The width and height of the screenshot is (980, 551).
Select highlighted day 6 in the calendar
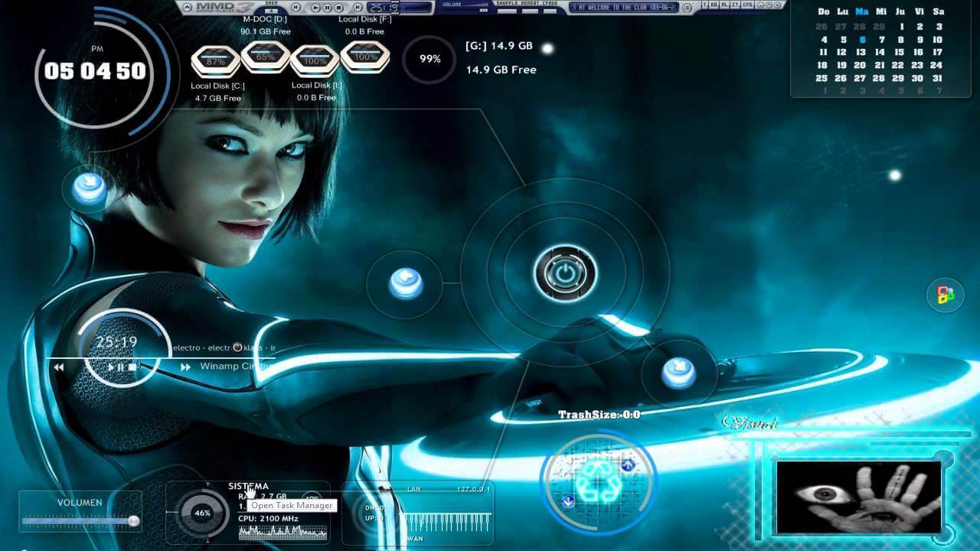(x=862, y=40)
